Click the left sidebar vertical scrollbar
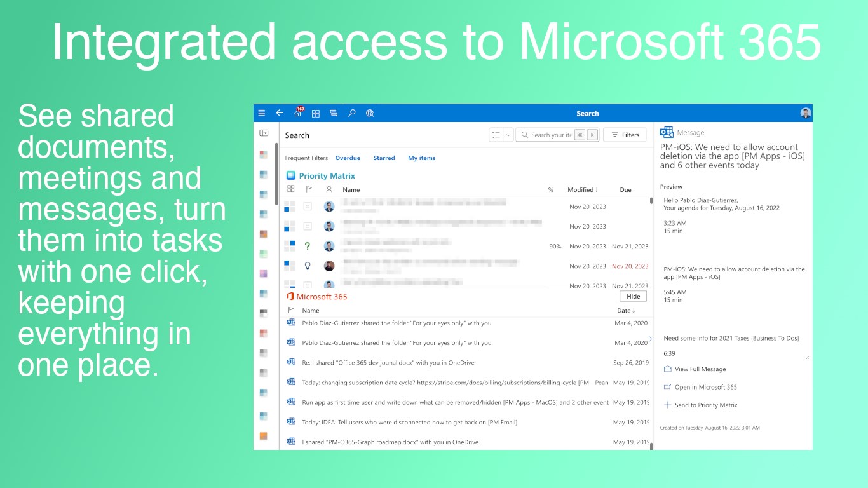Screen dimensions: 868x488 point(276,174)
